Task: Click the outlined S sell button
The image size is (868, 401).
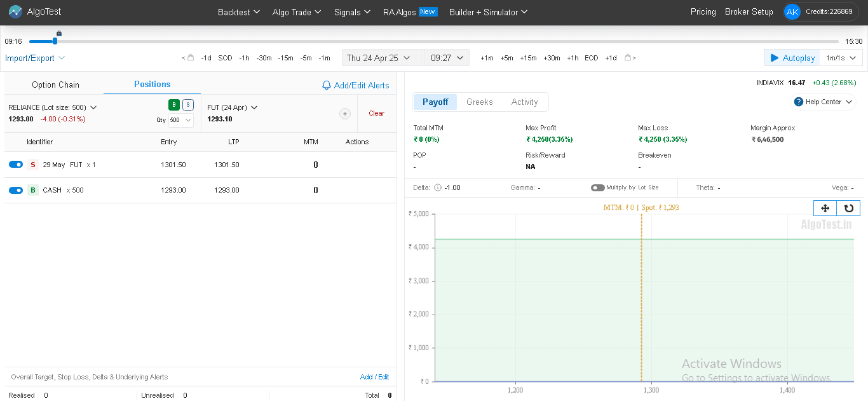Action: (188, 105)
